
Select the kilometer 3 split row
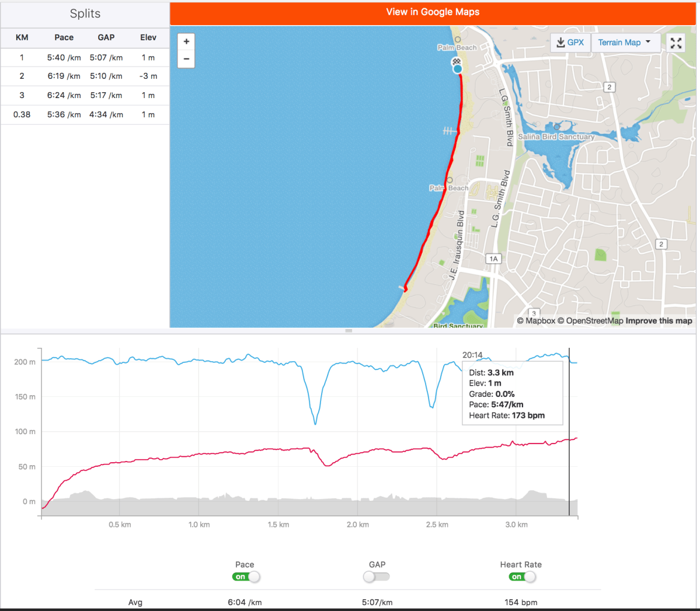click(85, 95)
